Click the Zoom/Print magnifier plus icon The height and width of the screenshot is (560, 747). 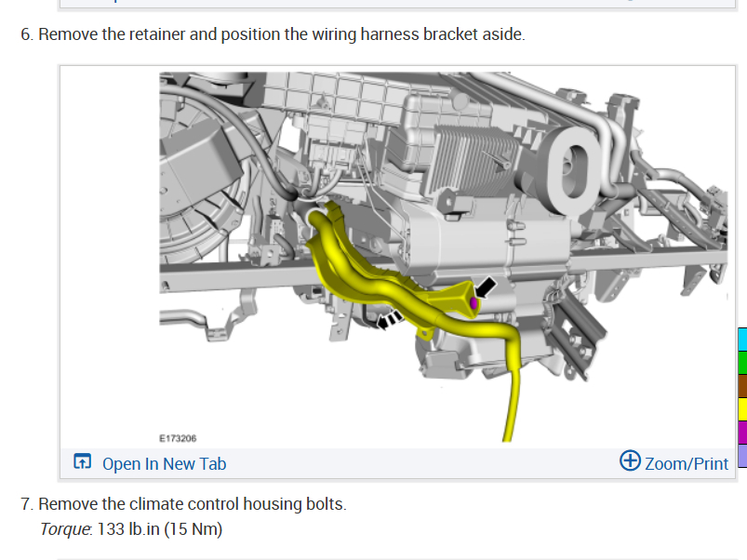coord(630,460)
